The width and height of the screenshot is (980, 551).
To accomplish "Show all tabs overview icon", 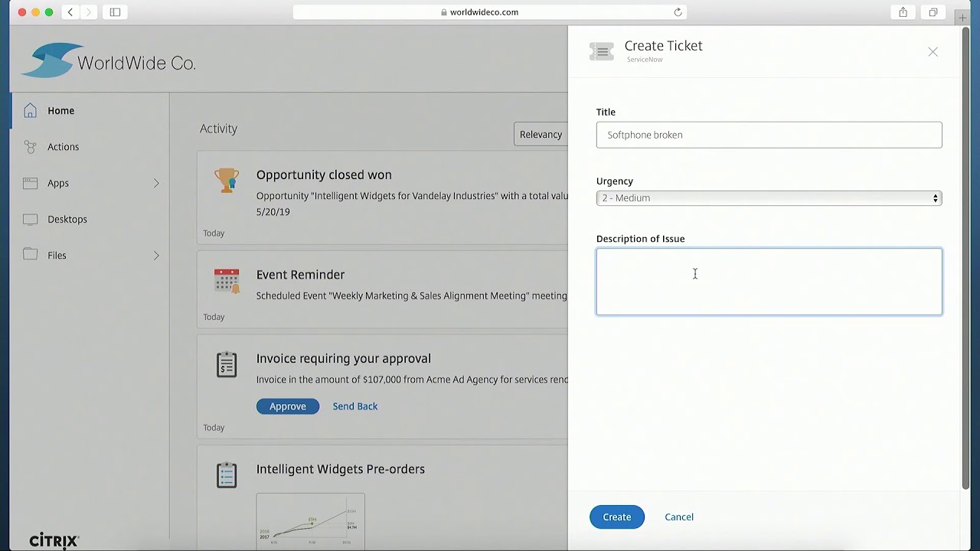I will pos(933,12).
